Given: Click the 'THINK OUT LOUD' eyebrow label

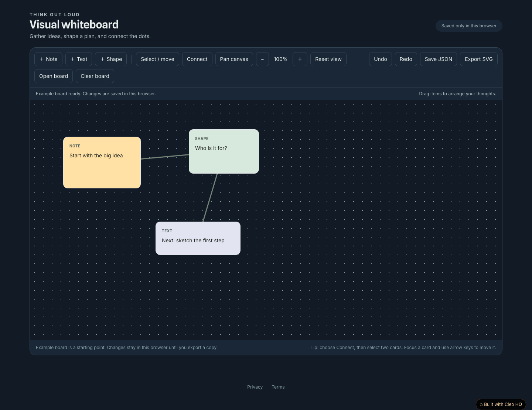Looking at the screenshot, I should coord(55,15).
